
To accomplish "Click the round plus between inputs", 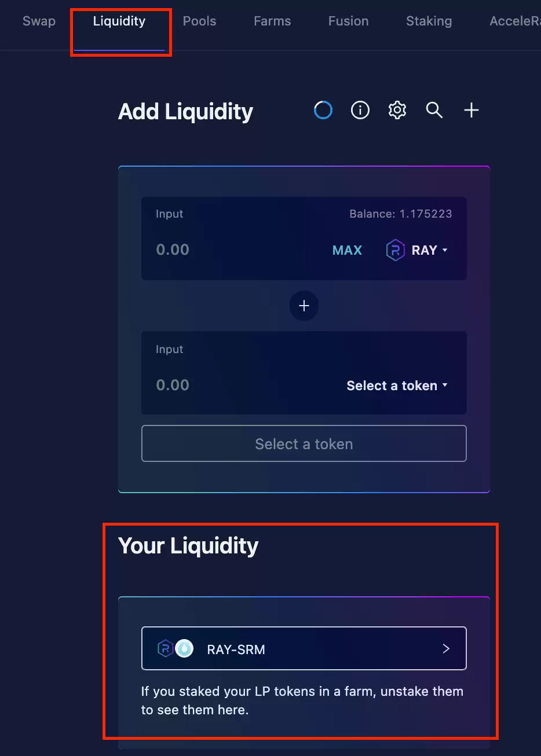I will tap(304, 306).
